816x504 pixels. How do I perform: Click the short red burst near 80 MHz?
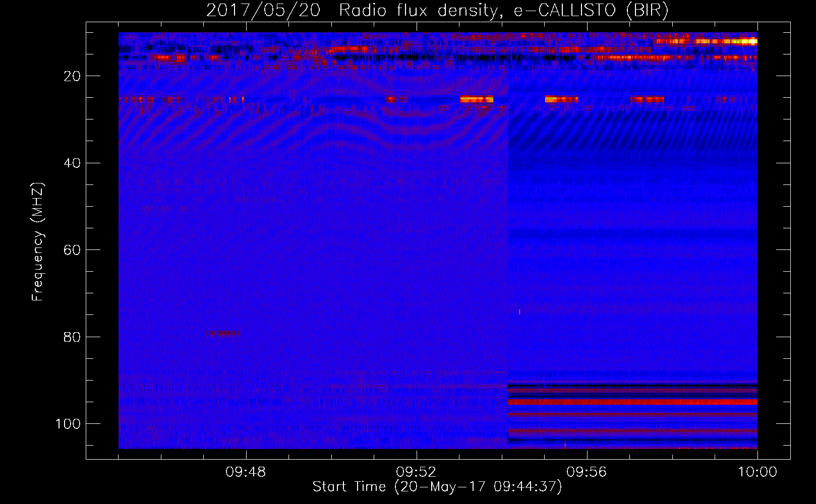click(x=223, y=333)
